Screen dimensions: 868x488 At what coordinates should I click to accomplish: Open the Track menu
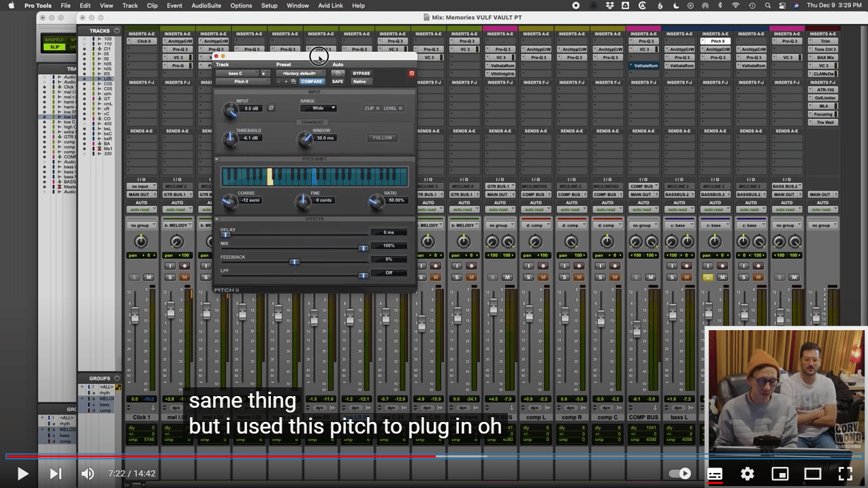(x=130, y=5)
